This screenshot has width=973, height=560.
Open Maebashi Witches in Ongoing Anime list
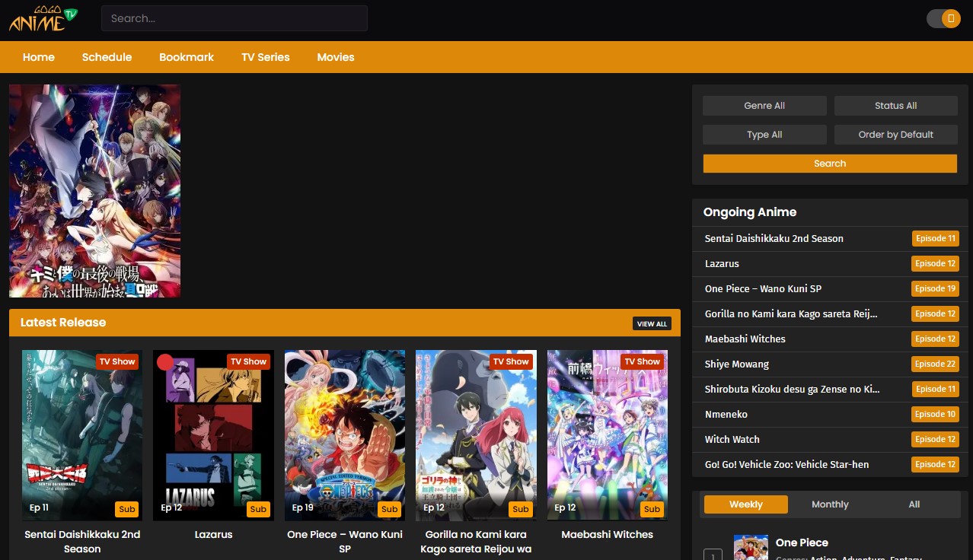tap(745, 339)
